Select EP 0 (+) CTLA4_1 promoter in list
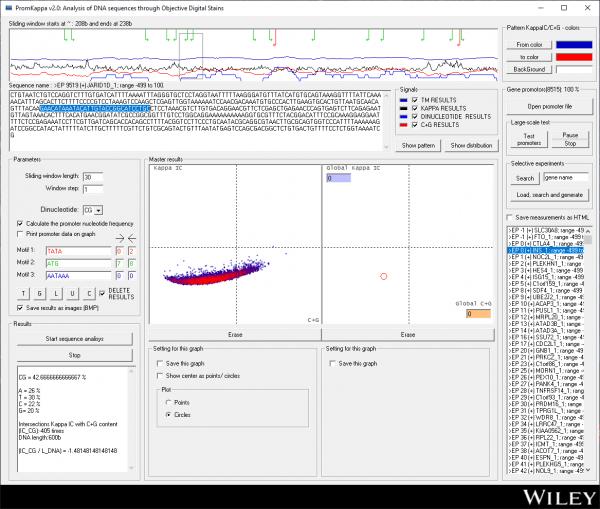Screen dimensions: 600x509 (546, 244)
